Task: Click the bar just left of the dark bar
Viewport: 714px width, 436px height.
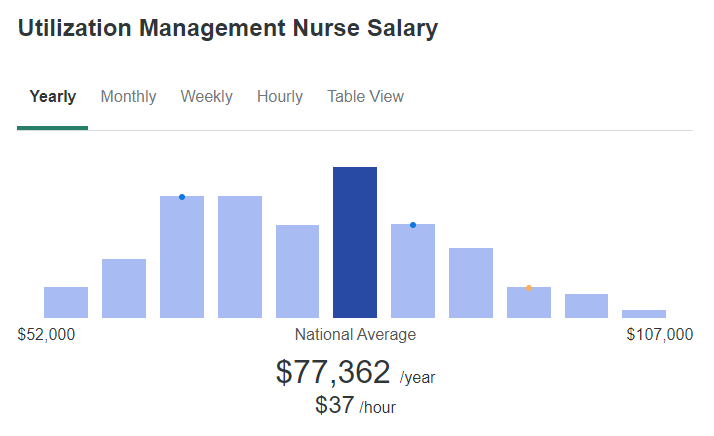Action: click(x=298, y=271)
